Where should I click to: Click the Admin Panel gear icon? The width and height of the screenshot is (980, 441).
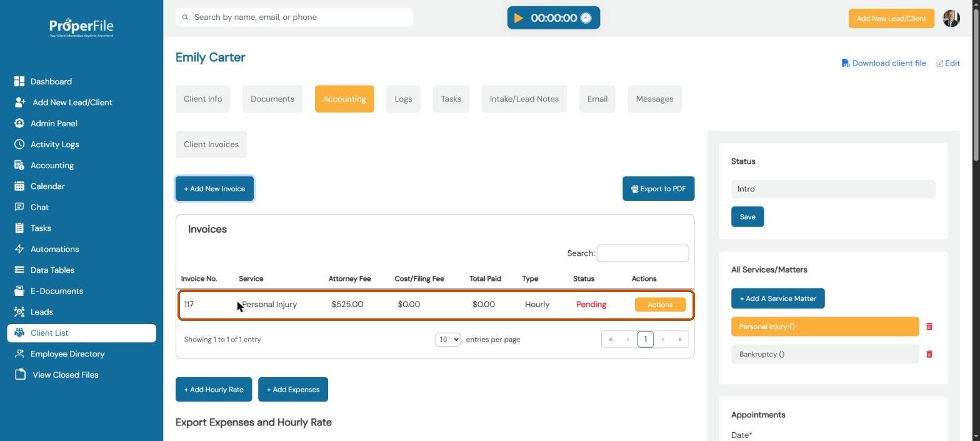19,123
